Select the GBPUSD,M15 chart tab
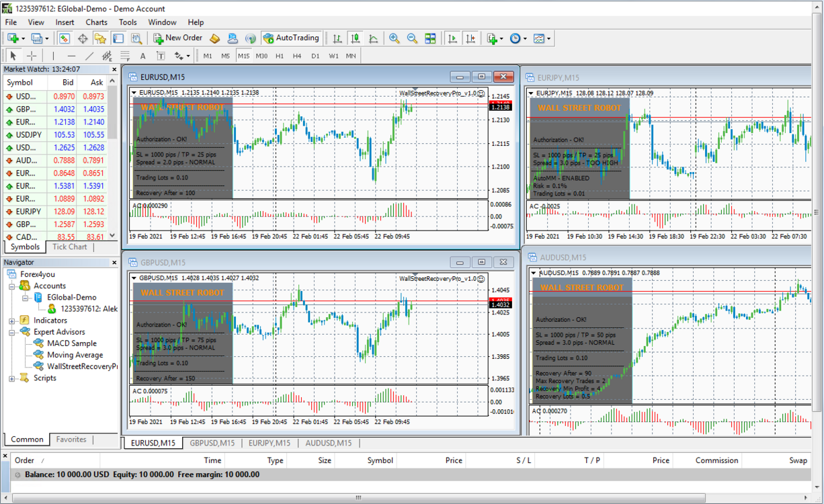The width and height of the screenshot is (824, 504). click(212, 443)
